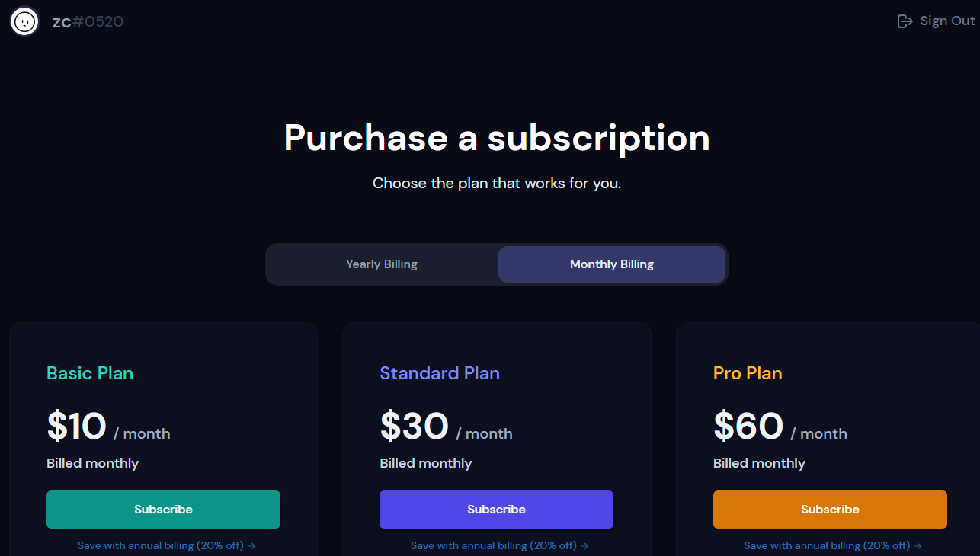Click the Purchase a subscription heading
This screenshot has width=980, height=556.
click(497, 138)
